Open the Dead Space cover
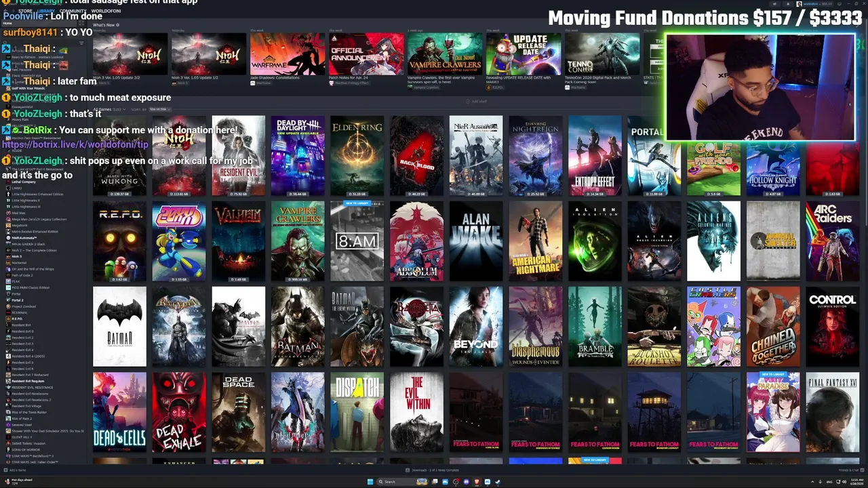Image resolution: width=868 pixels, height=488 pixels. (x=238, y=412)
